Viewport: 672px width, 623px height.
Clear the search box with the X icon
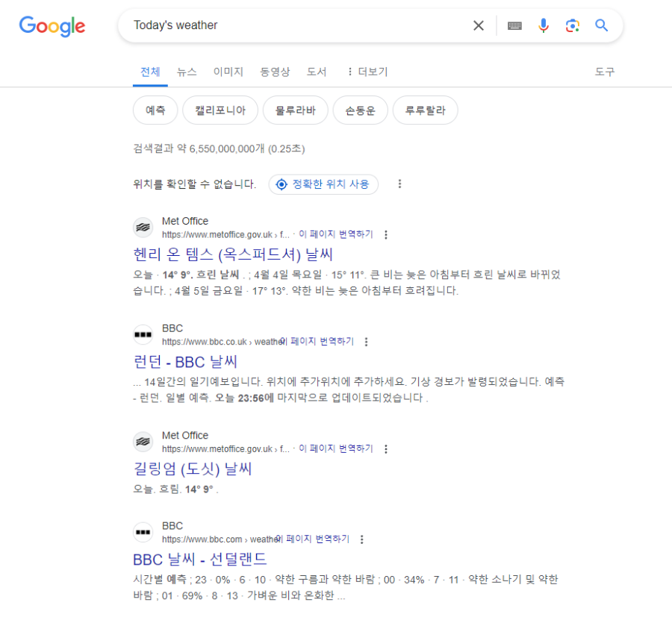[x=479, y=25]
